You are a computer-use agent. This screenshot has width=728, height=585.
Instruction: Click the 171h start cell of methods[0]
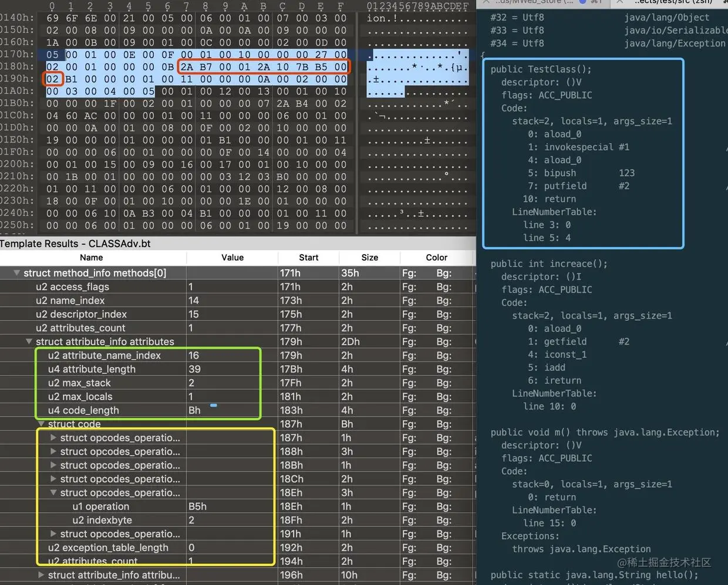(x=309, y=273)
